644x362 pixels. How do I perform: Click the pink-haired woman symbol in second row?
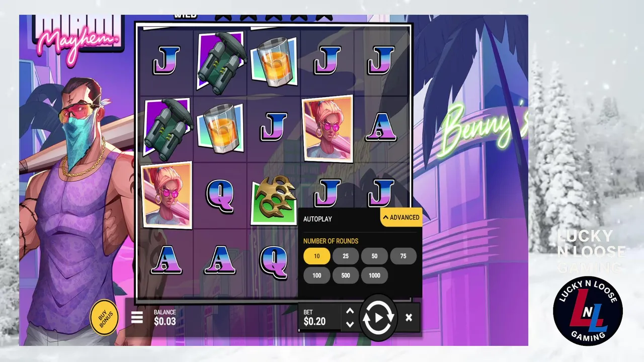[x=328, y=128]
